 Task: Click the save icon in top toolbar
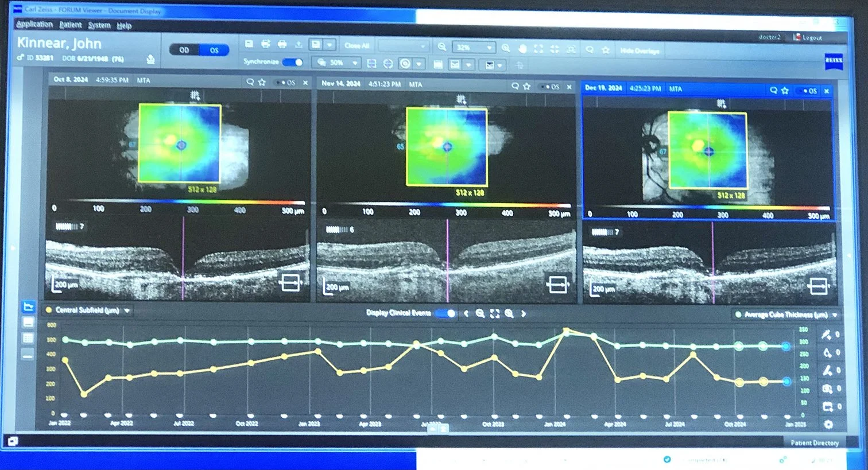[249, 44]
